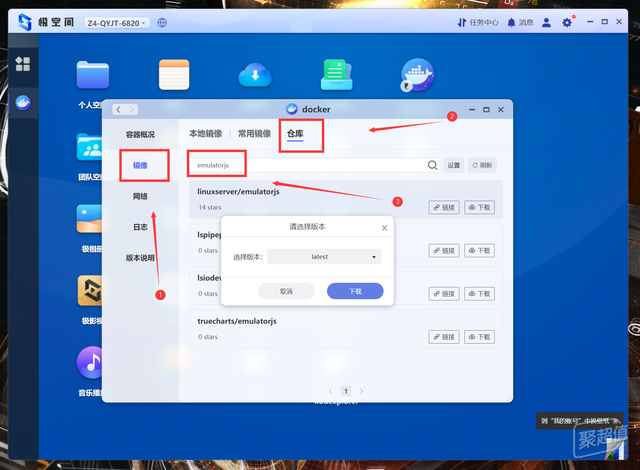Open 日志 in docker sidebar

tap(140, 227)
